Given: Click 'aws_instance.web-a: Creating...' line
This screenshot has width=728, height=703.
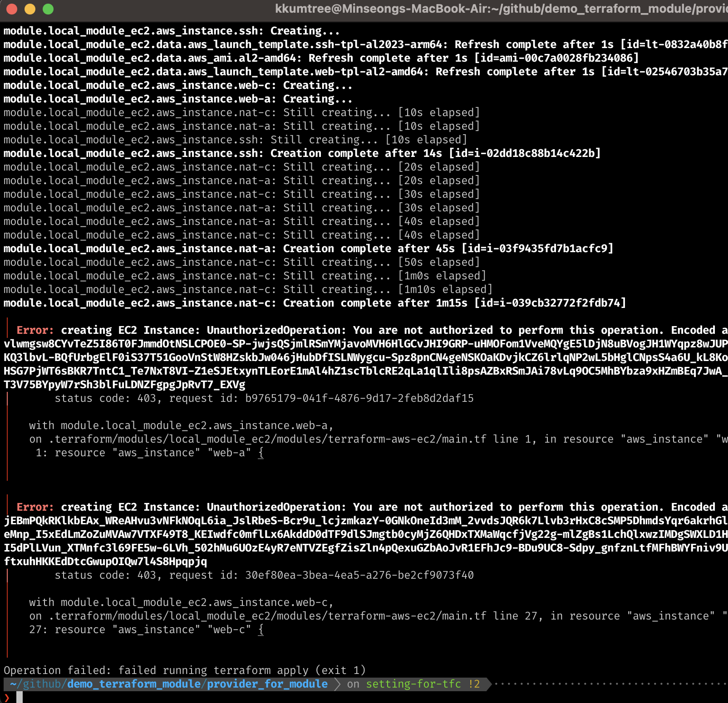Looking at the screenshot, I should tap(178, 99).
